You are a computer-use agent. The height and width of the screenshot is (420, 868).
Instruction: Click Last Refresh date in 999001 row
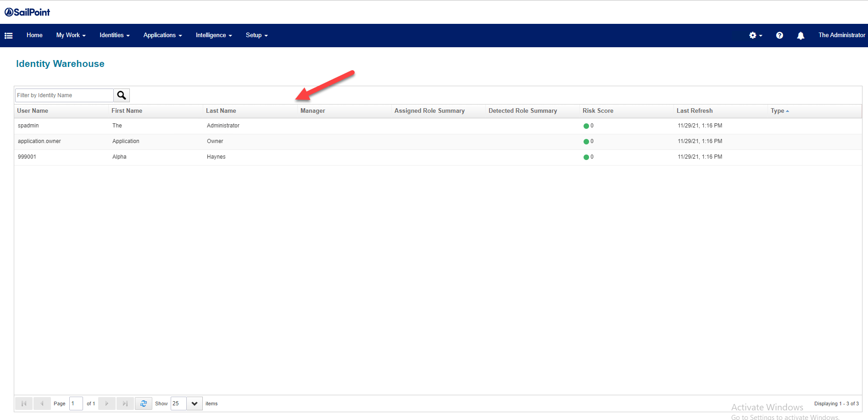click(x=700, y=157)
